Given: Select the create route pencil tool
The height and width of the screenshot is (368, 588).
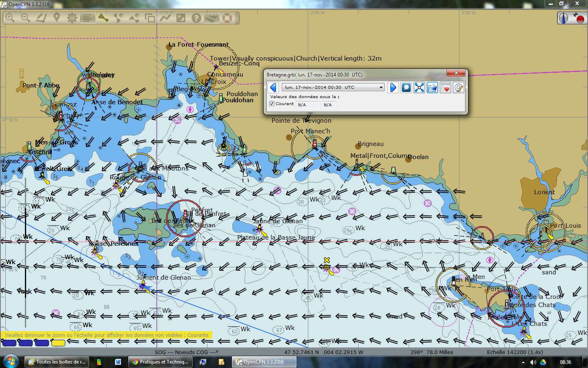Looking at the screenshot, I should pyautogui.click(x=41, y=18).
